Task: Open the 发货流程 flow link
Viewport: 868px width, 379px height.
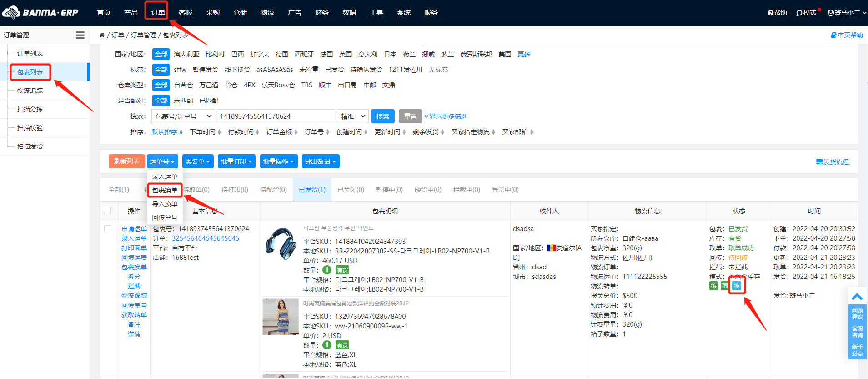Action: [833, 162]
